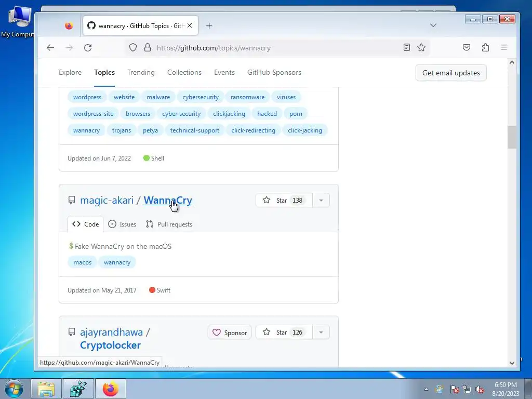Open the cubes app in the taskbar
532x399 pixels.
click(78, 389)
